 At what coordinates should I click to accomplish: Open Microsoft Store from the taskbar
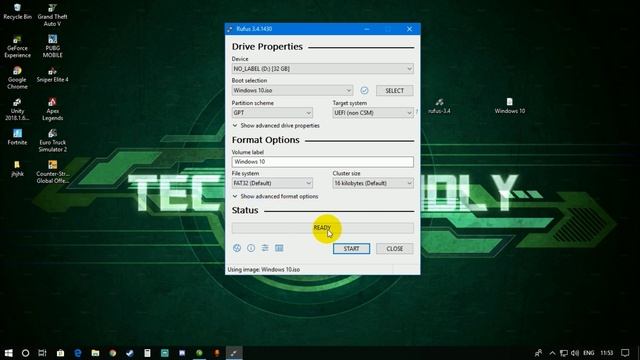point(60,353)
